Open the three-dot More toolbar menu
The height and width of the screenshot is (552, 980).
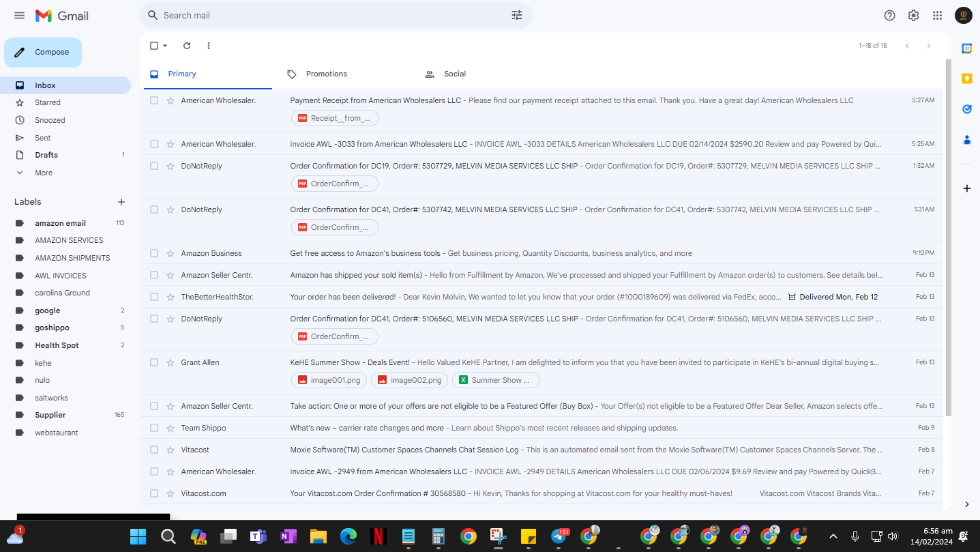pyautogui.click(x=209, y=46)
